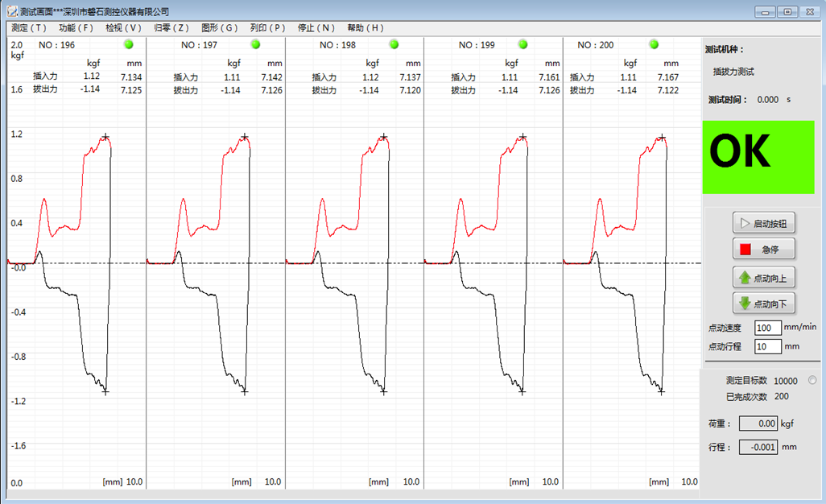The width and height of the screenshot is (826, 504).
Task: Jog downward with the 点动向下 arrow button
Action: click(x=763, y=304)
